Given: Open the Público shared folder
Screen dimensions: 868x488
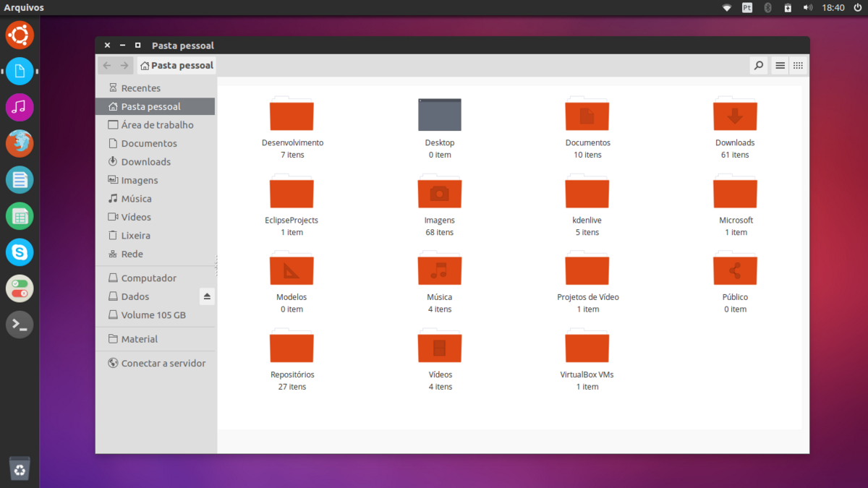Looking at the screenshot, I should [x=735, y=269].
